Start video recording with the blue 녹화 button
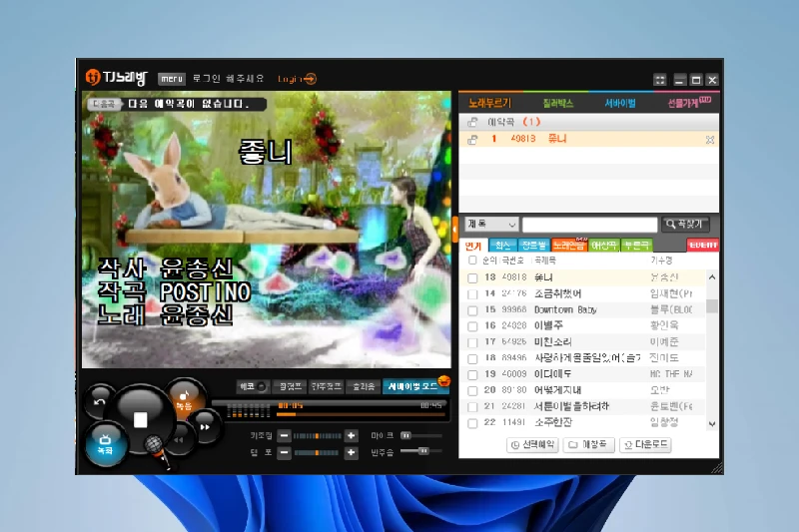 (105, 444)
